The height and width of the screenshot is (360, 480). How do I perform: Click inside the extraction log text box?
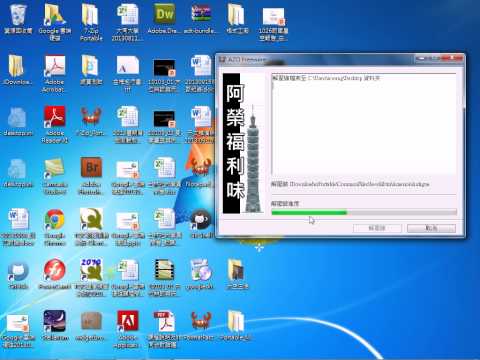(x=364, y=124)
